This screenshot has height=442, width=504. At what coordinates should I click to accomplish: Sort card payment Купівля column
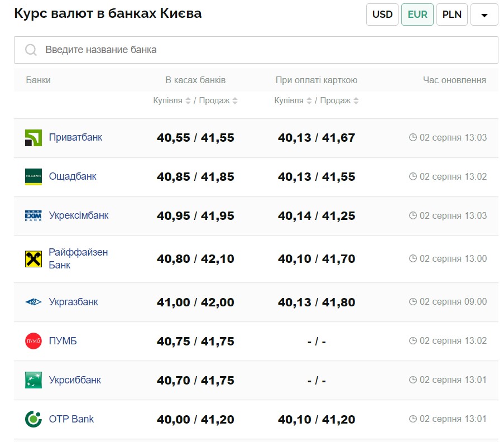(x=309, y=100)
